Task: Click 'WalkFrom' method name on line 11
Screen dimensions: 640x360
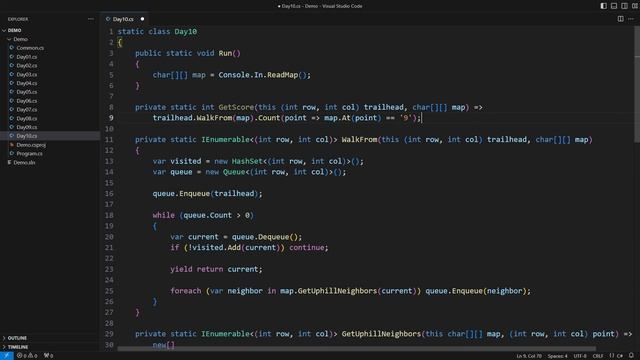Action: pos(359,140)
